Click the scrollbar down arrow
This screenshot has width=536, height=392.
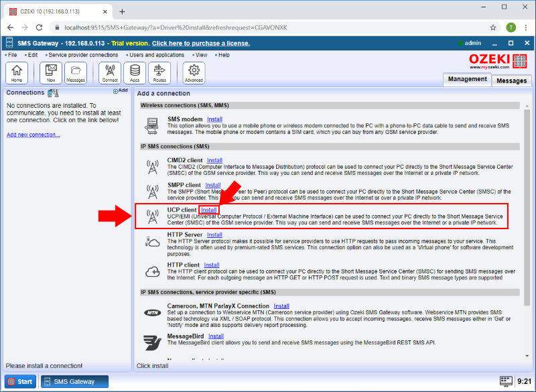(527, 356)
